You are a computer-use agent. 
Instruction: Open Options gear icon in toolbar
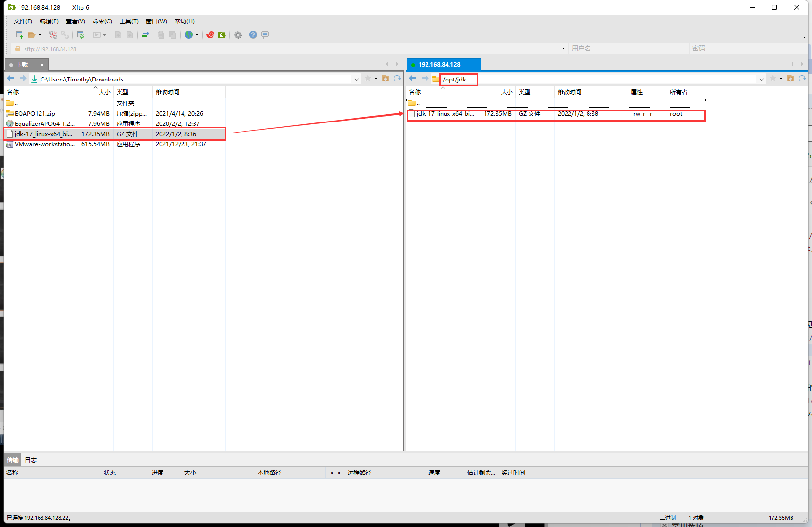point(238,35)
